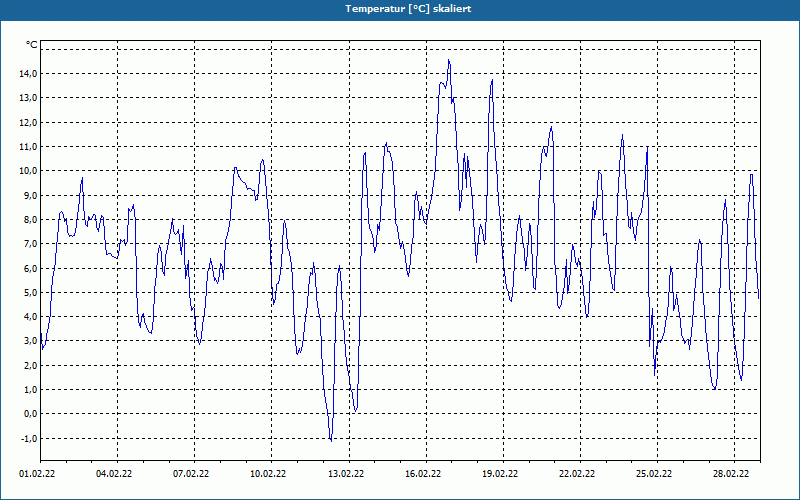Click the 16.02.22 date label

423,474
